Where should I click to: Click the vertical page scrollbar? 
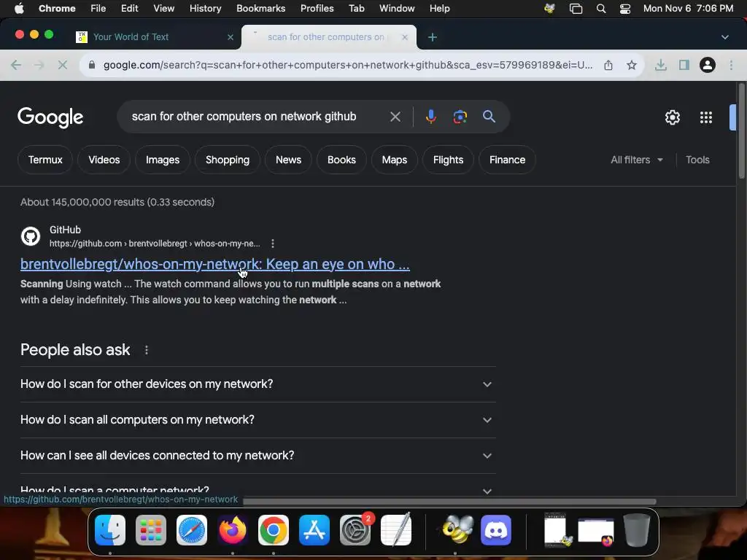[741, 131]
